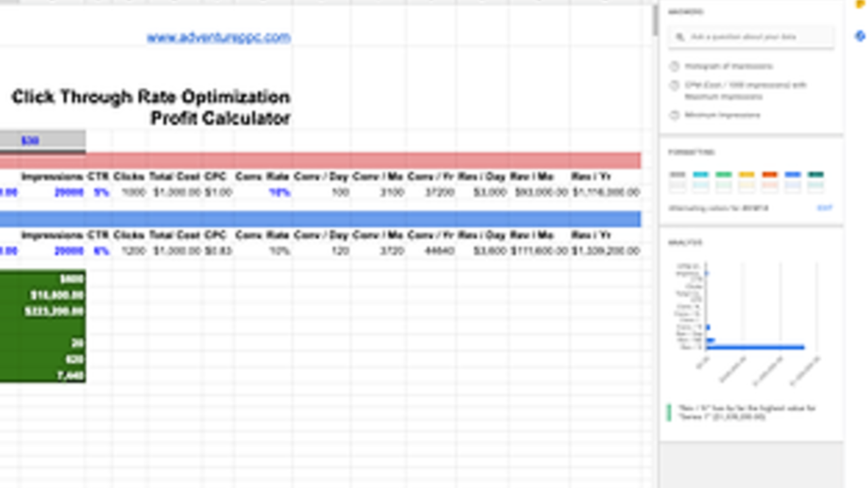Select the 620 cell in the green box

75,359
